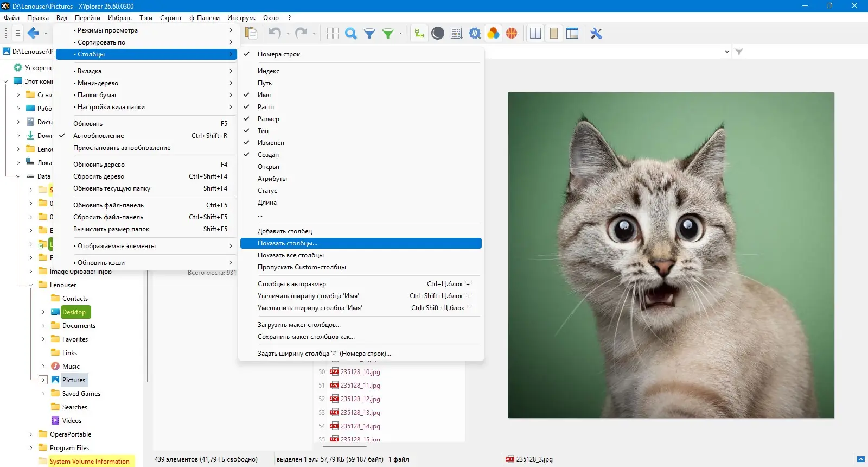Open the 'Файл' menu
868x467 pixels.
click(x=11, y=18)
